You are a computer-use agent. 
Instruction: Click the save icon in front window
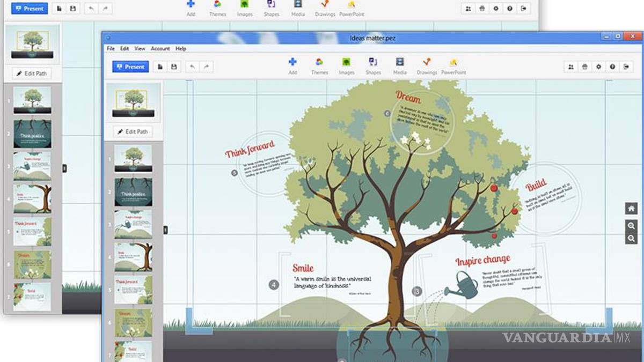(x=173, y=67)
